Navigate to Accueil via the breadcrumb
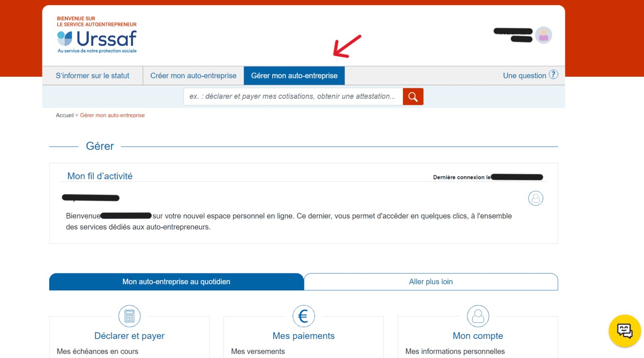The height and width of the screenshot is (358, 644). pyautogui.click(x=64, y=115)
